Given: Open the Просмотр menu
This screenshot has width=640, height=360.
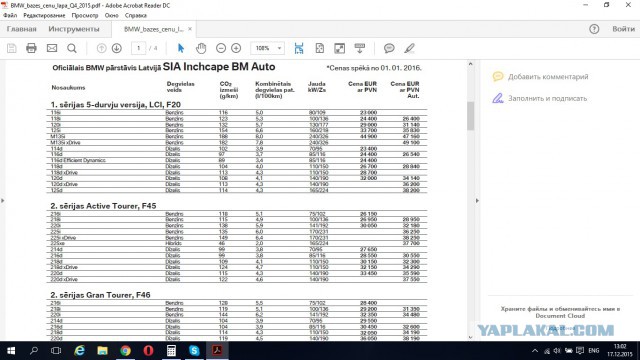Looking at the screenshot, I should tap(85, 16).
